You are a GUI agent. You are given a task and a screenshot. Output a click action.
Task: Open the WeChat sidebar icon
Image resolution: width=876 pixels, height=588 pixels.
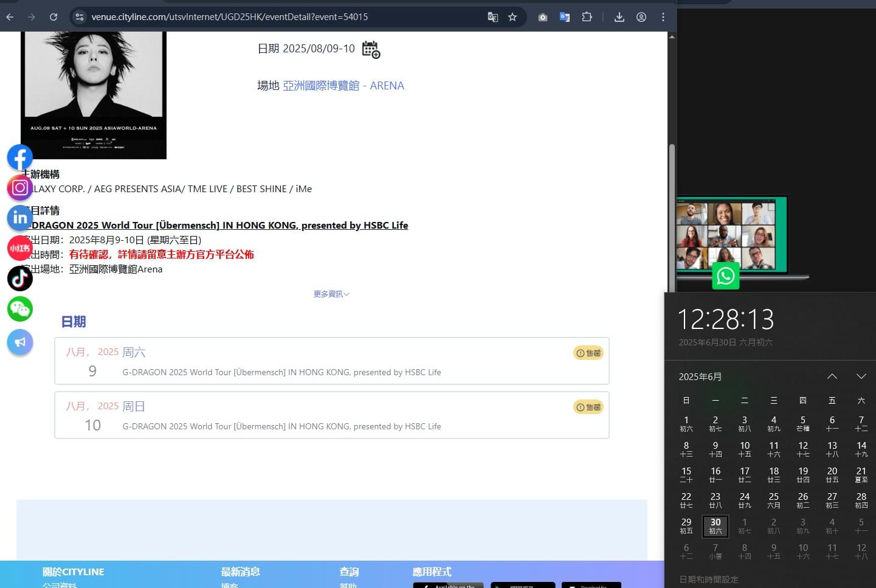pos(19,309)
